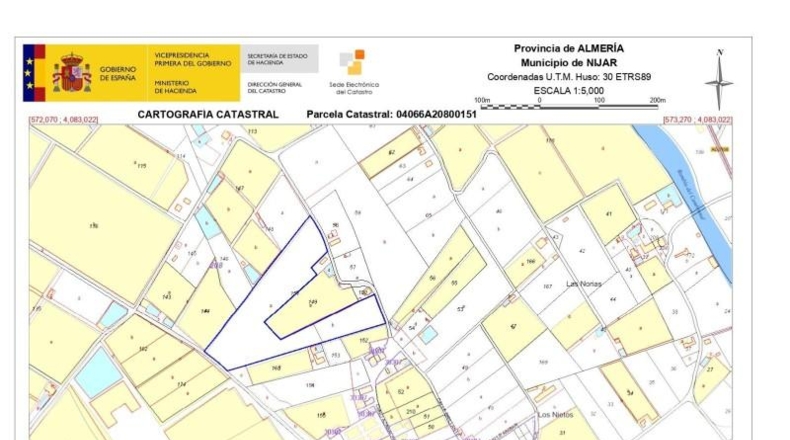Click the EU stars flag strip
Screen dimensions: 790x440
tap(29, 73)
